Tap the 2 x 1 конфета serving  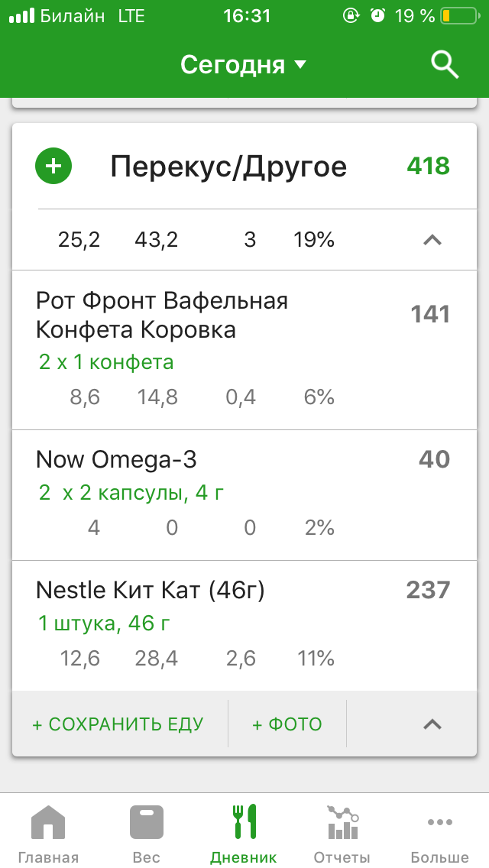(x=106, y=362)
